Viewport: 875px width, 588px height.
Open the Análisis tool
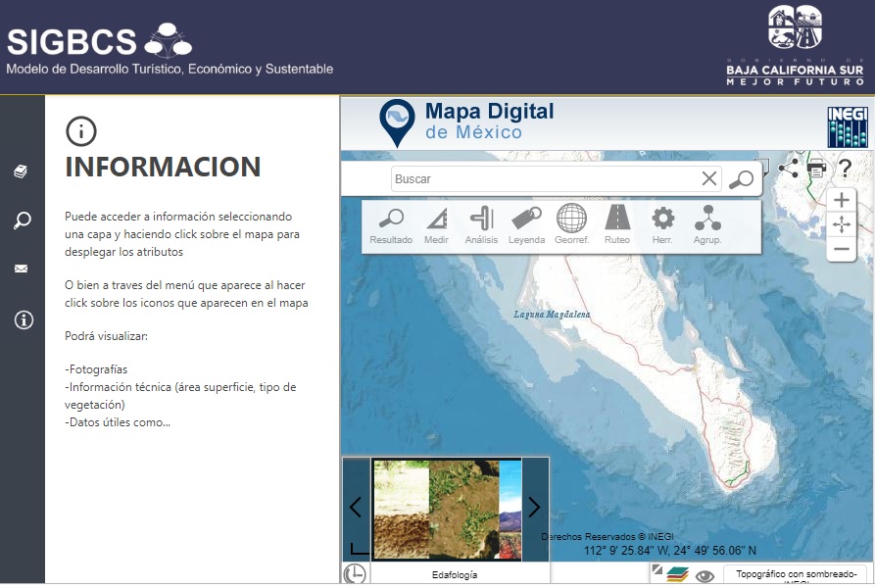481,225
